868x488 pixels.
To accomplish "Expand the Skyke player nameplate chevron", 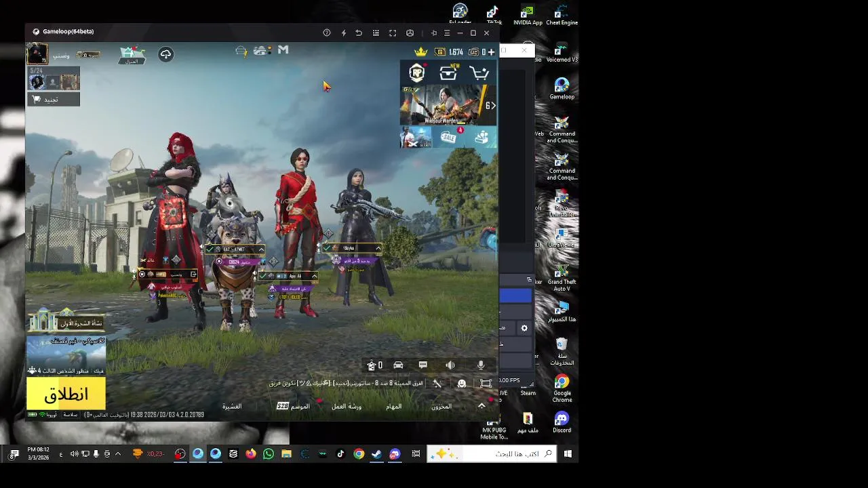I will tap(378, 248).
